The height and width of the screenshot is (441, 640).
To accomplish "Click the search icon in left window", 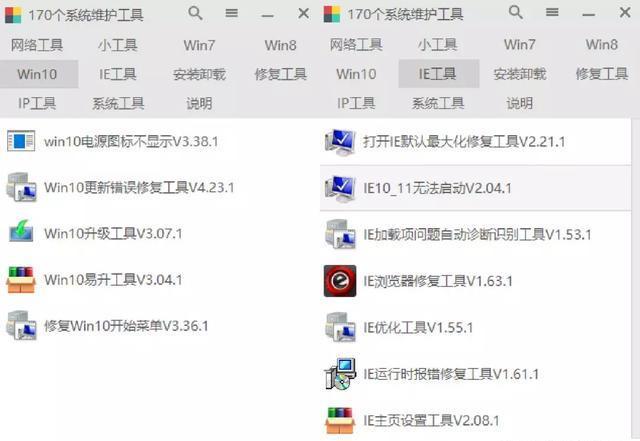I will 195,13.
